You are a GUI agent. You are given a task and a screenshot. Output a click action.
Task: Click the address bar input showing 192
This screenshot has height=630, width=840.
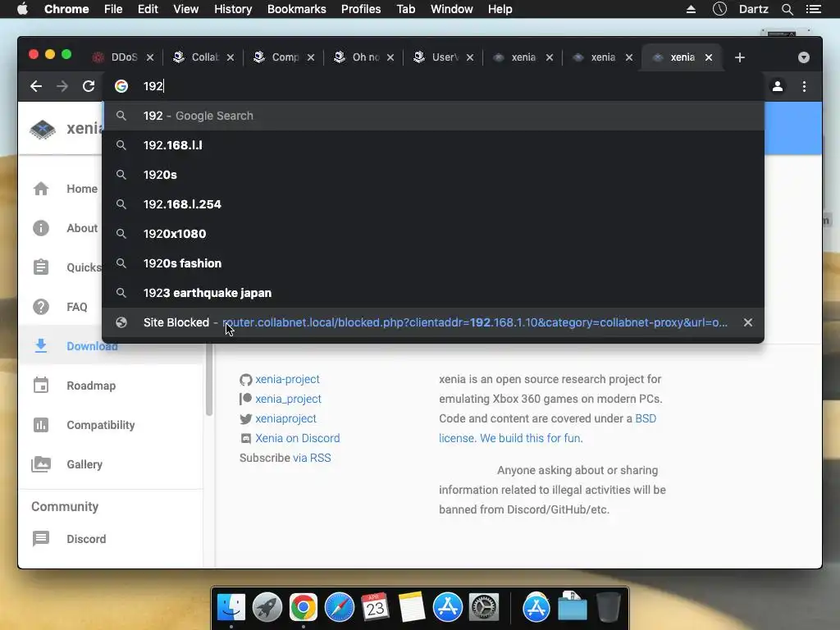coord(433,86)
